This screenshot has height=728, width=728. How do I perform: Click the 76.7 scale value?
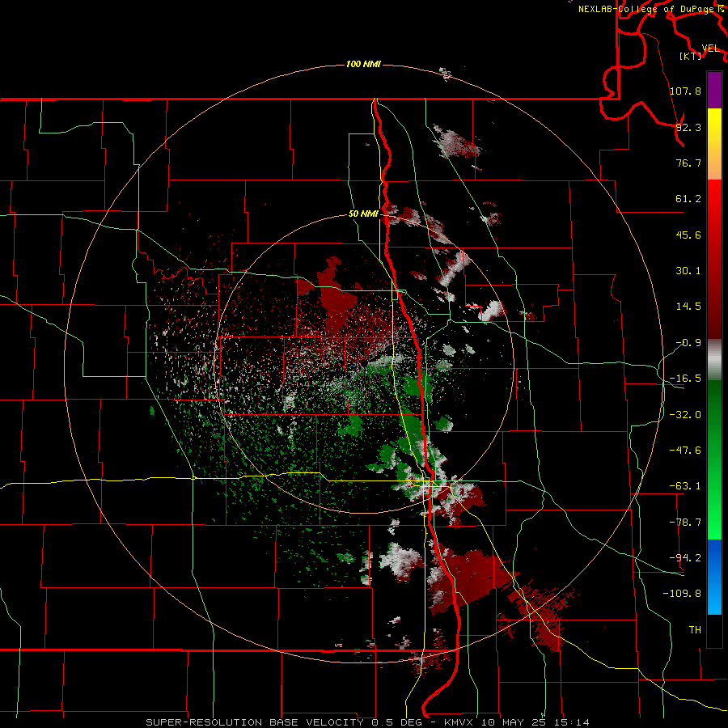coord(688,163)
